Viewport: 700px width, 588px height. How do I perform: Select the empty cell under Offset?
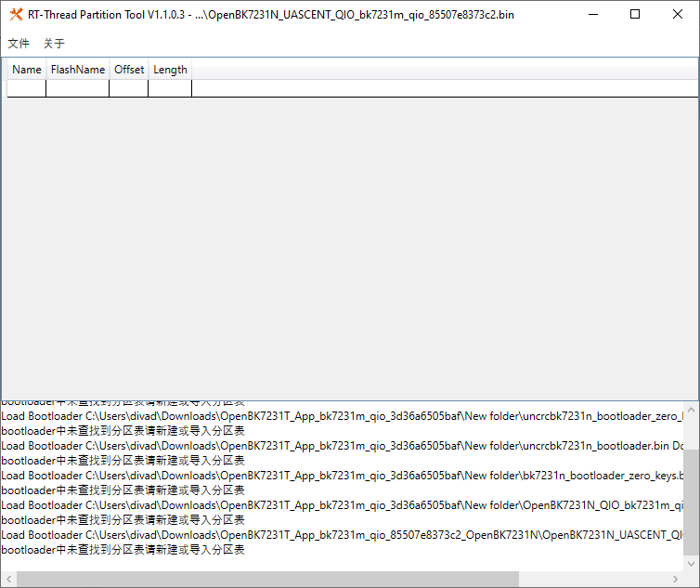pyautogui.click(x=128, y=88)
